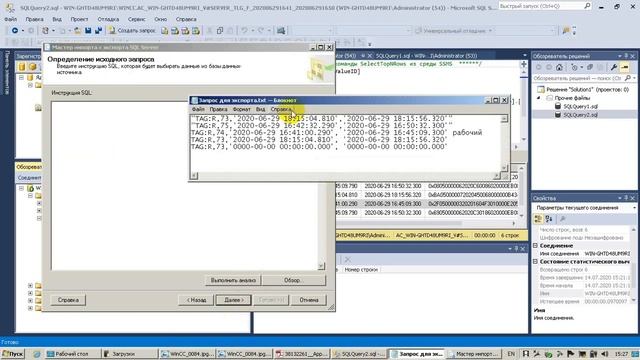This screenshot has height=360, width=640.
Task: Open the Сервис menu in SSMS
Action: pyautogui.click(x=136, y=19)
